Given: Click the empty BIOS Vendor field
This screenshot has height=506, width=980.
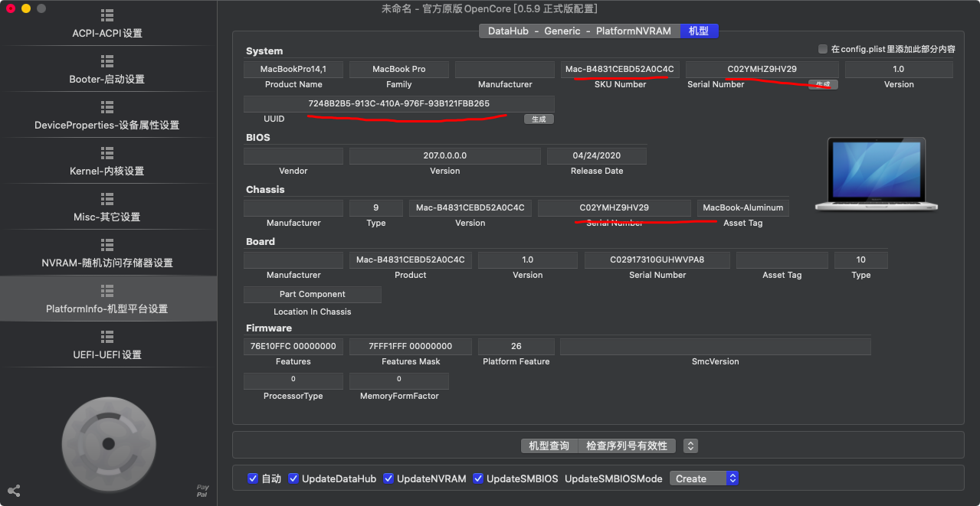Looking at the screenshot, I should tap(293, 155).
